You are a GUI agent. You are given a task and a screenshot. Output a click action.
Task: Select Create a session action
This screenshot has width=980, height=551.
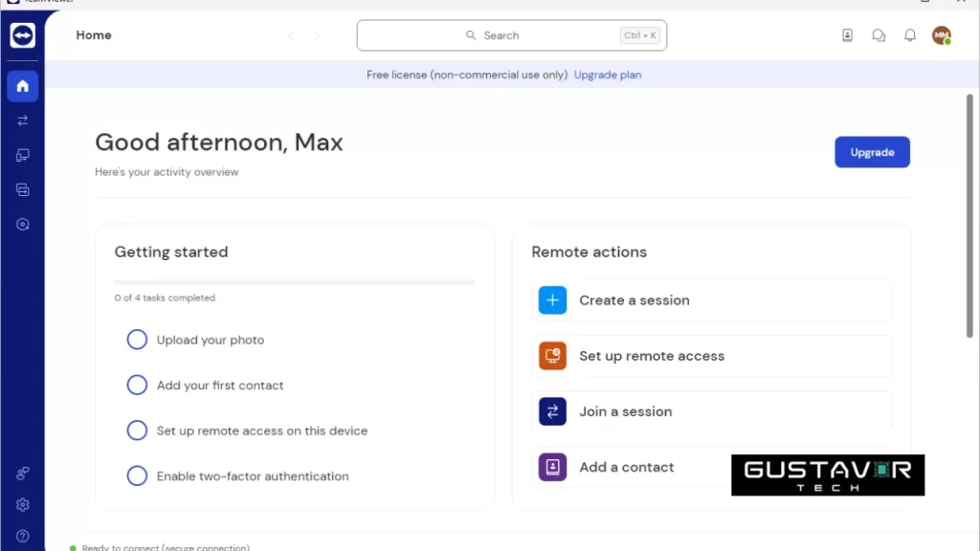pos(712,300)
